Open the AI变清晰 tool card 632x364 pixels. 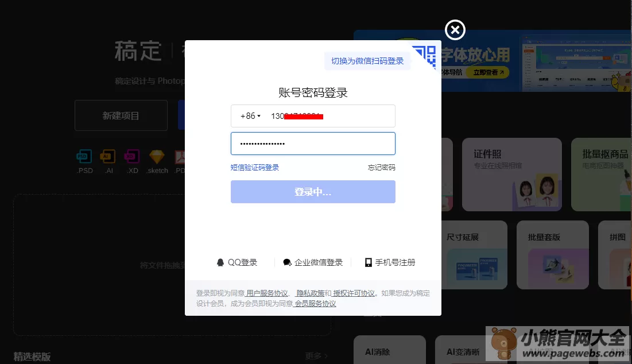pyautogui.click(x=461, y=350)
